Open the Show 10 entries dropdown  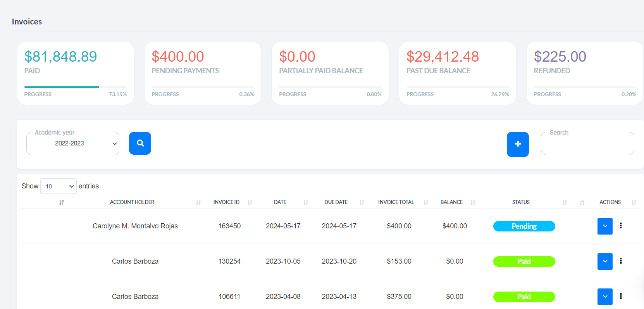(59, 186)
